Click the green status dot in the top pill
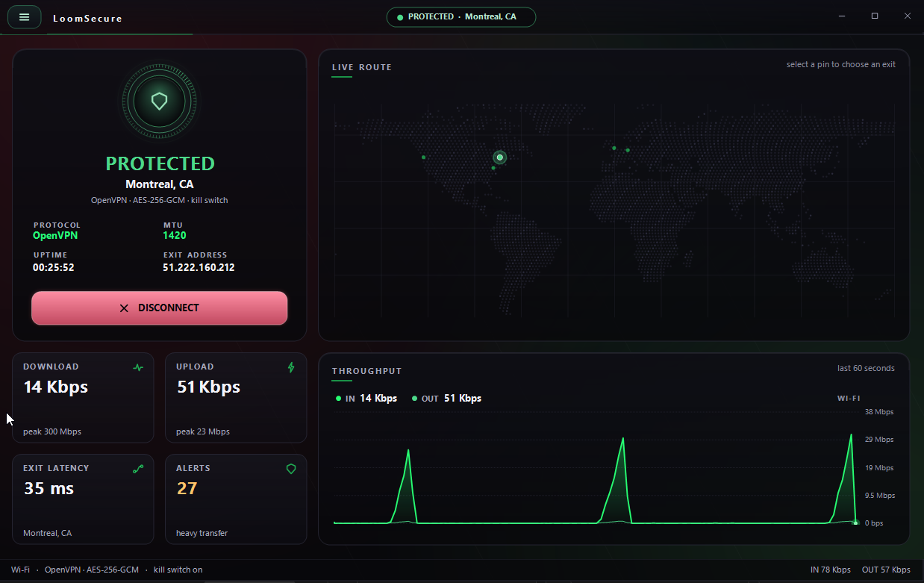 coord(400,17)
